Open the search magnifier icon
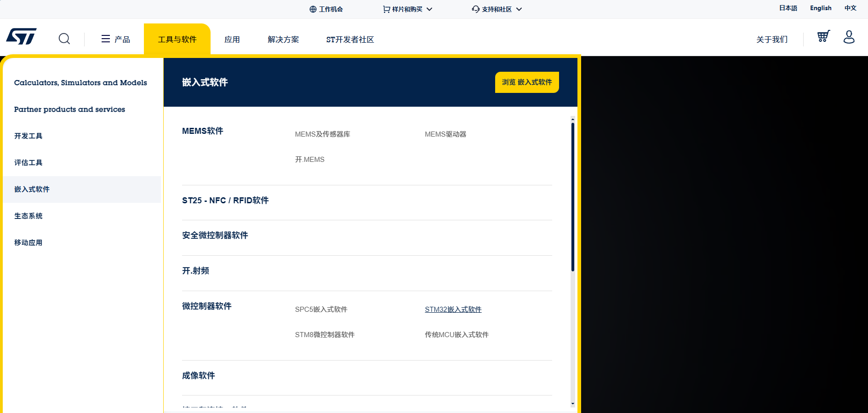Image resolution: width=868 pixels, height=413 pixels. coord(64,39)
